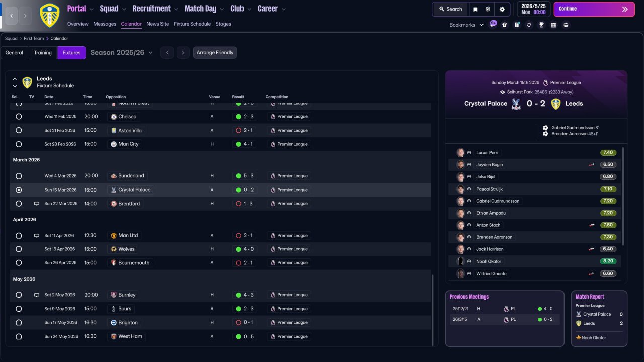Screen dimensions: 644x362
Task: Click the trophy icon in bookmarks bar
Action: point(541,25)
